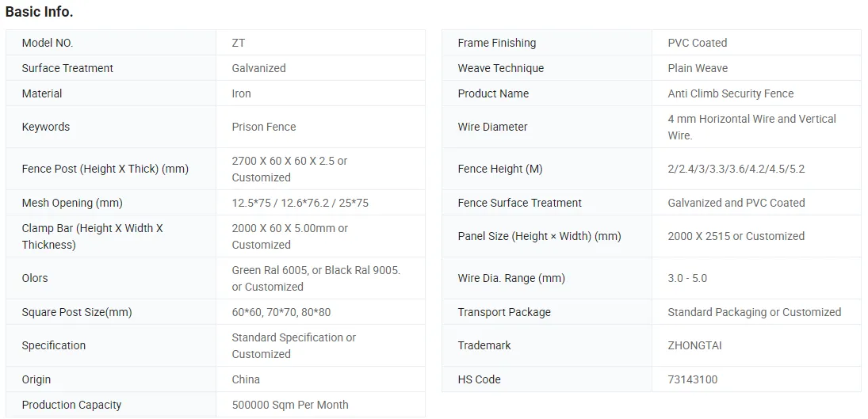
Task: Select the mesh opening value 12.5*75 / 12.6*76.2 / 25*75
Action: pyautogui.click(x=300, y=203)
